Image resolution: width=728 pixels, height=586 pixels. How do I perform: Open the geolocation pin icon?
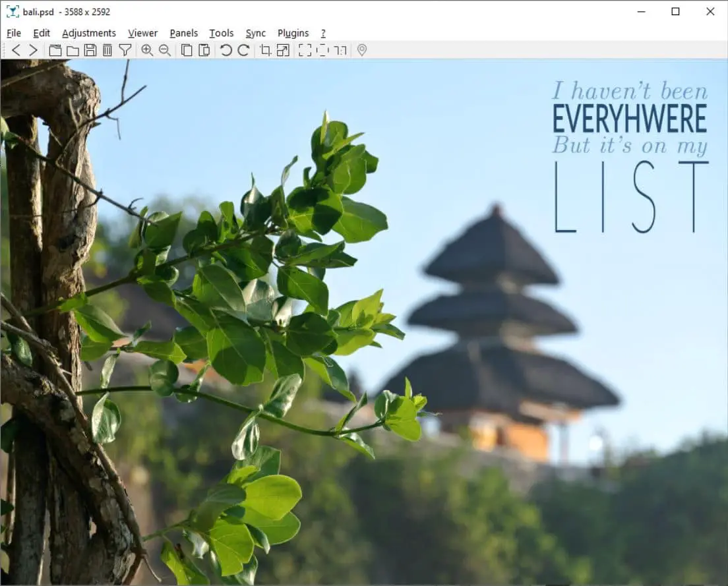[362, 50]
